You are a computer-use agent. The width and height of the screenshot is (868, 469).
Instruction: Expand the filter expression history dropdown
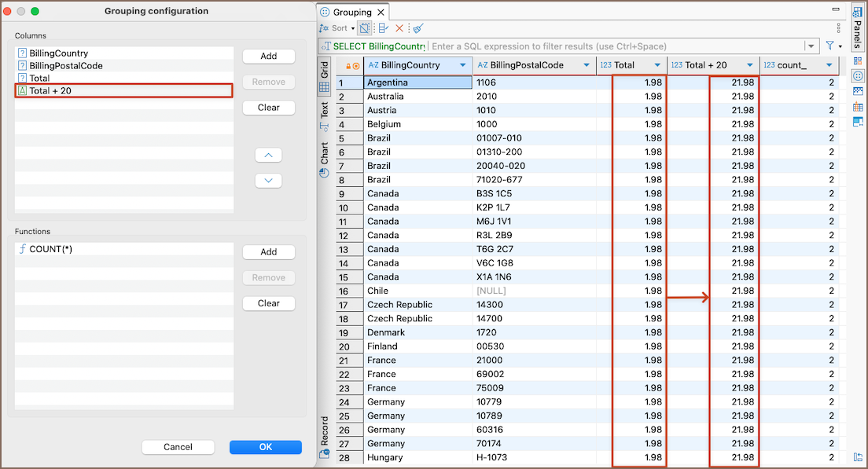point(811,46)
